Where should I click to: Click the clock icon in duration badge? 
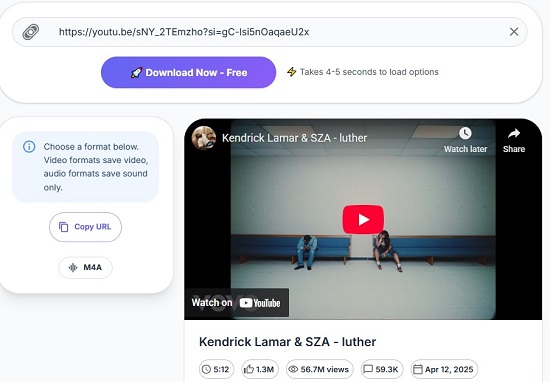pyautogui.click(x=207, y=369)
